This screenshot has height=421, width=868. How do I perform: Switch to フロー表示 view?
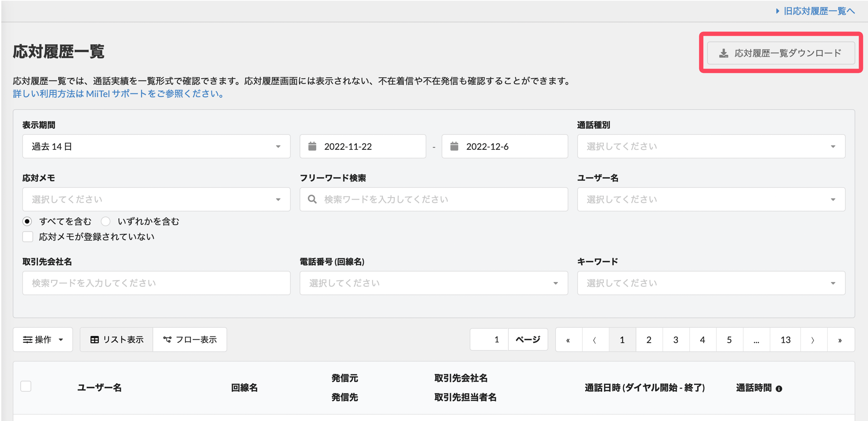pyautogui.click(x=190, y=340)
